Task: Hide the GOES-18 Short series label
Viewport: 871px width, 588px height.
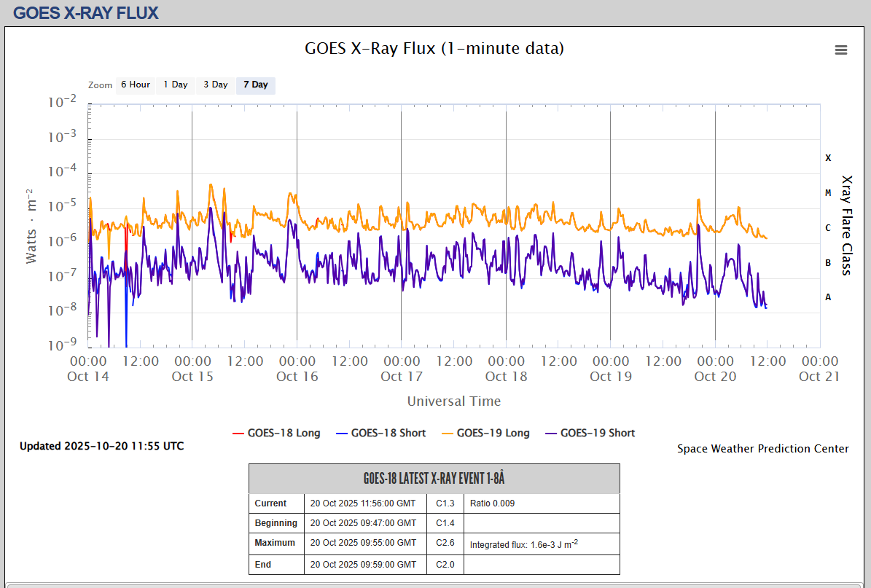Action: click(388, 433)
